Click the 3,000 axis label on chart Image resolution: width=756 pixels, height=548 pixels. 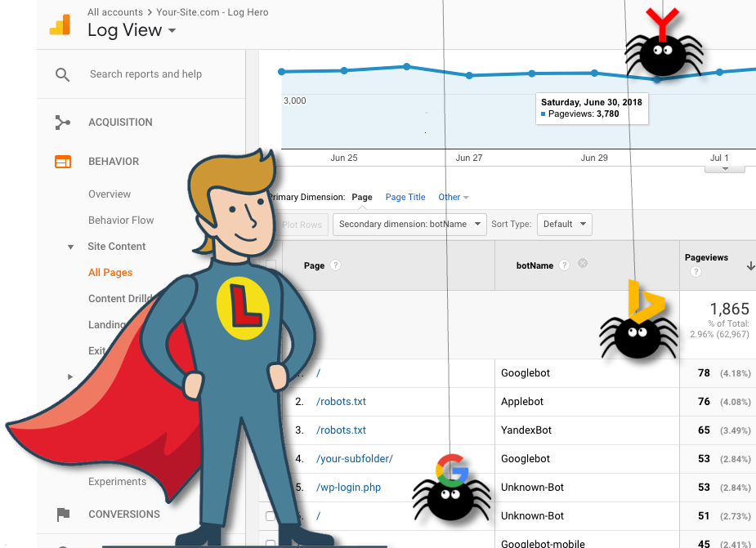click(x=294, y=100)
